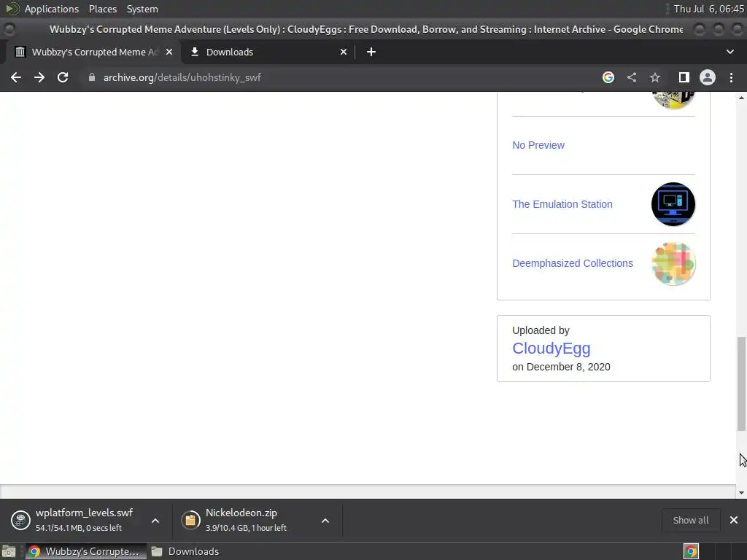Viewport: 747px width, 560px height.
Task: Open the No Preview collection link
Action: pos(538,145)
